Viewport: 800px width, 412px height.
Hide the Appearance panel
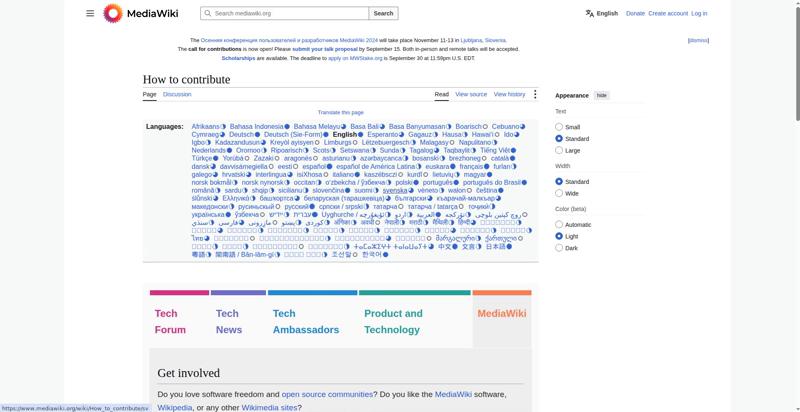pos(602,95)
